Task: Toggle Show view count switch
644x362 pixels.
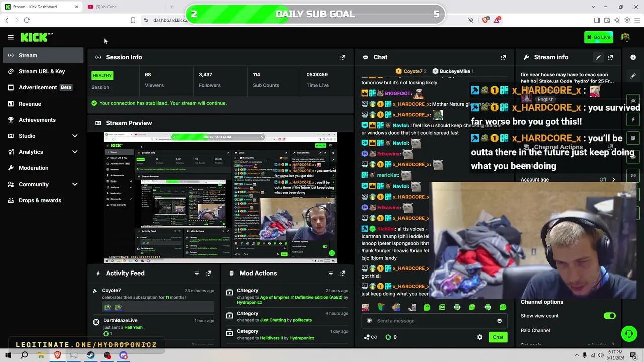Action: (x=609, y=316)
